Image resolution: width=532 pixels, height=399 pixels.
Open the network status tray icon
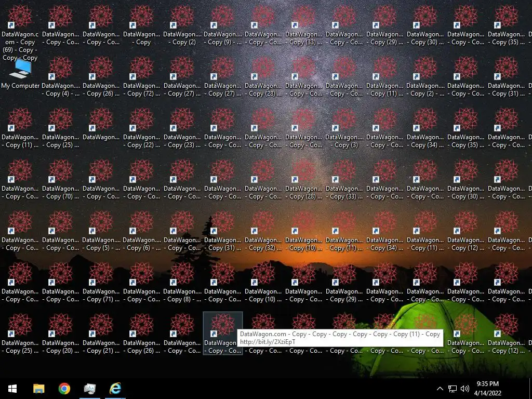[453, 389]
